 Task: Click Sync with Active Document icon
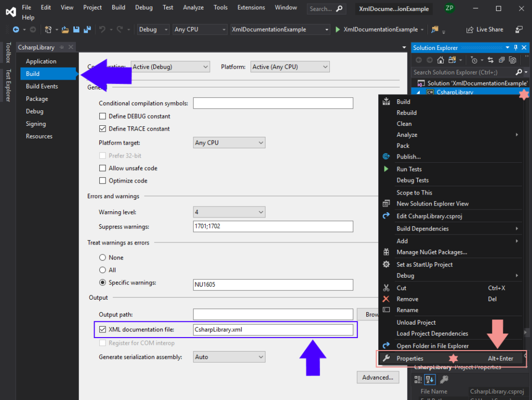pos(490,60)
